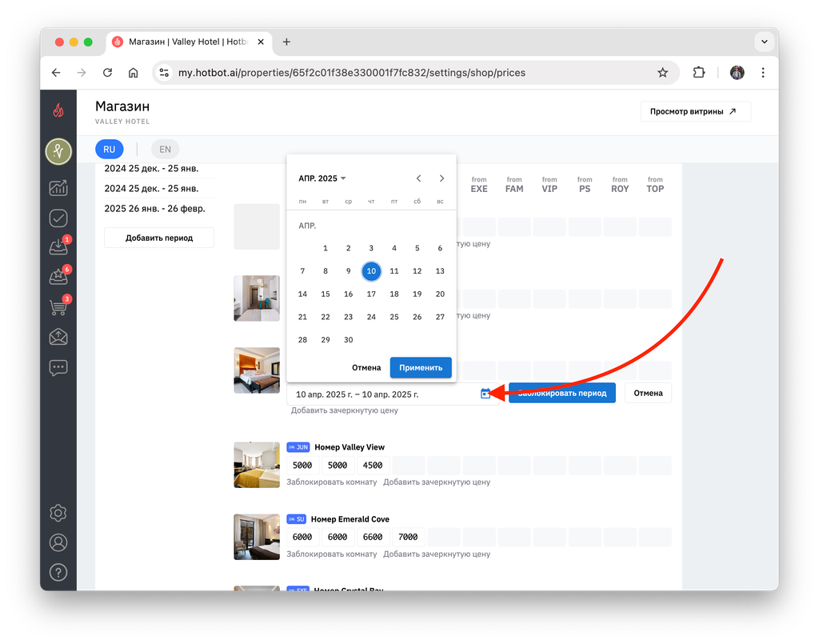The height and width of the screenshot is (644, 819).
Task: Reload the page in browser
Action: (108, 73)
